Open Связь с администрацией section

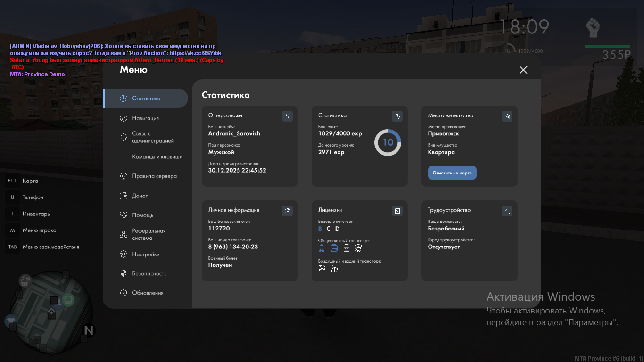(153, 137)
